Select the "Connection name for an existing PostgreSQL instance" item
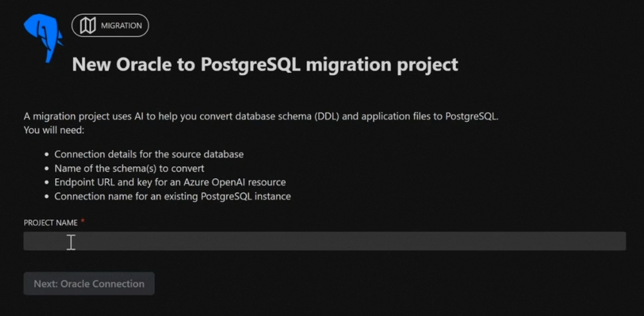The height and width of the screenshot is (316, 644). point(172,196)
